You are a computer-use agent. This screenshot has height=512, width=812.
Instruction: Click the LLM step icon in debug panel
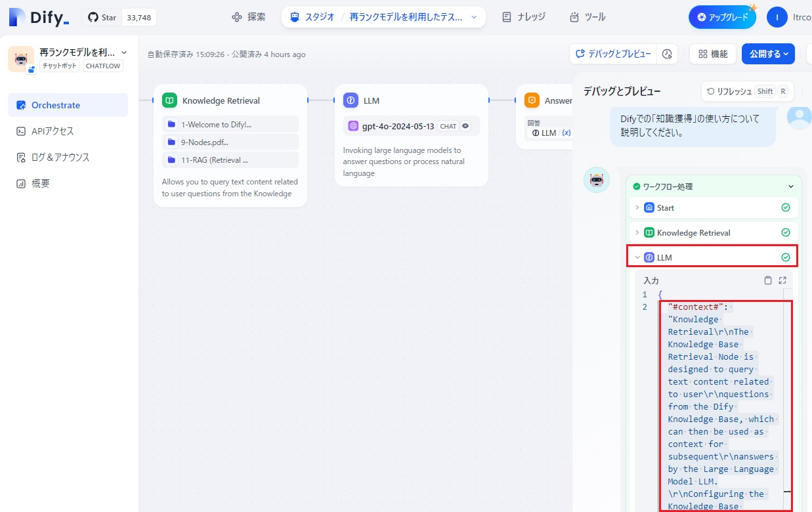pos(649,257)
